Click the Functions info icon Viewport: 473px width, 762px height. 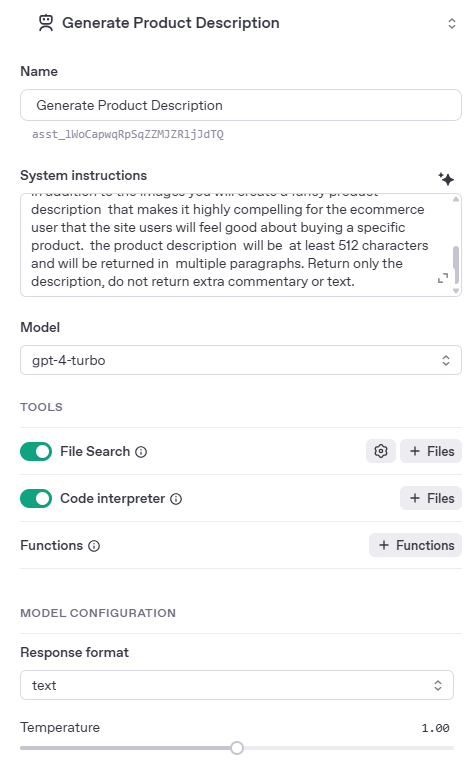pos(94,546)
